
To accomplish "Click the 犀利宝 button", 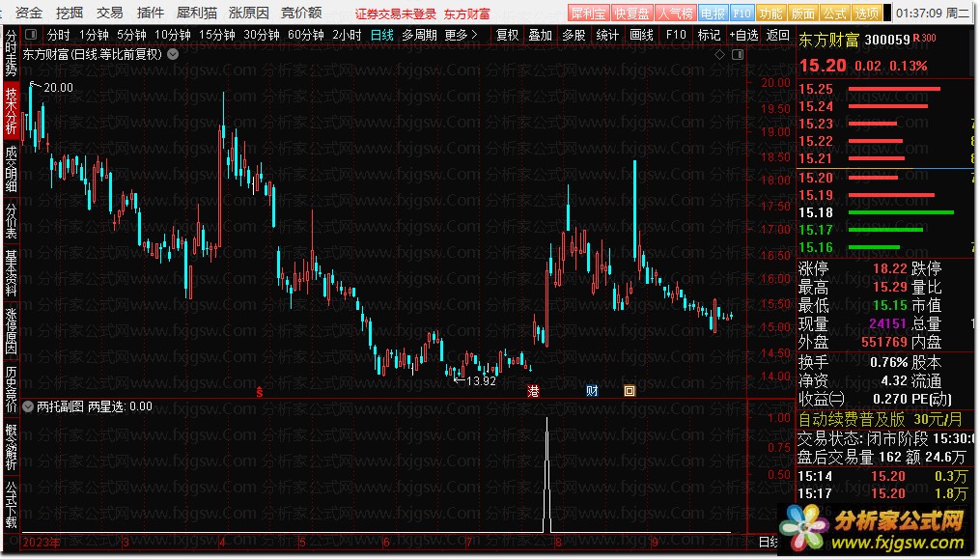I will pos(587,14).
